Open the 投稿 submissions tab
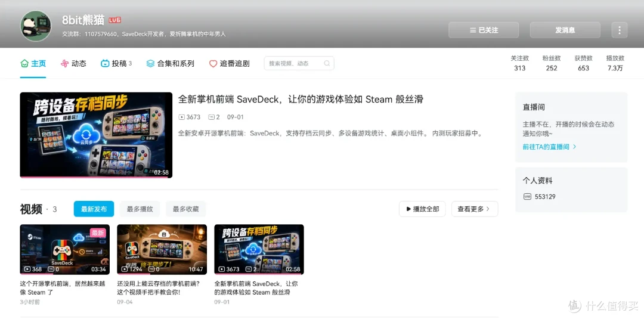This screenshot has width=644, height=319. click(116, 64)
